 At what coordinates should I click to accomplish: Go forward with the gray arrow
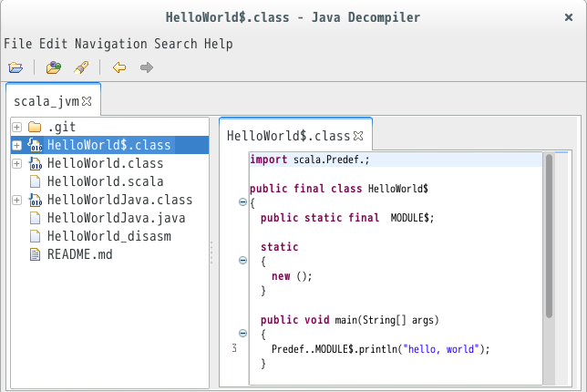147,67
